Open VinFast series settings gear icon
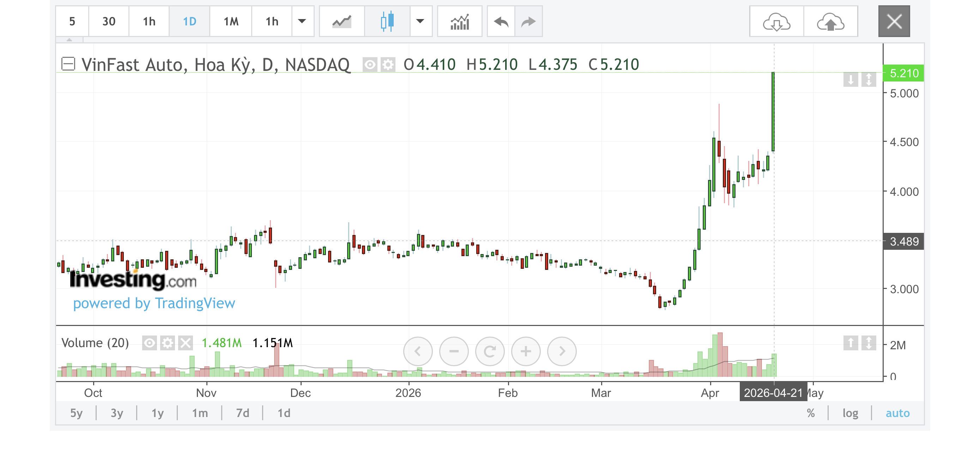The width and height of the screenshot is (980, 453). [388, 65]
